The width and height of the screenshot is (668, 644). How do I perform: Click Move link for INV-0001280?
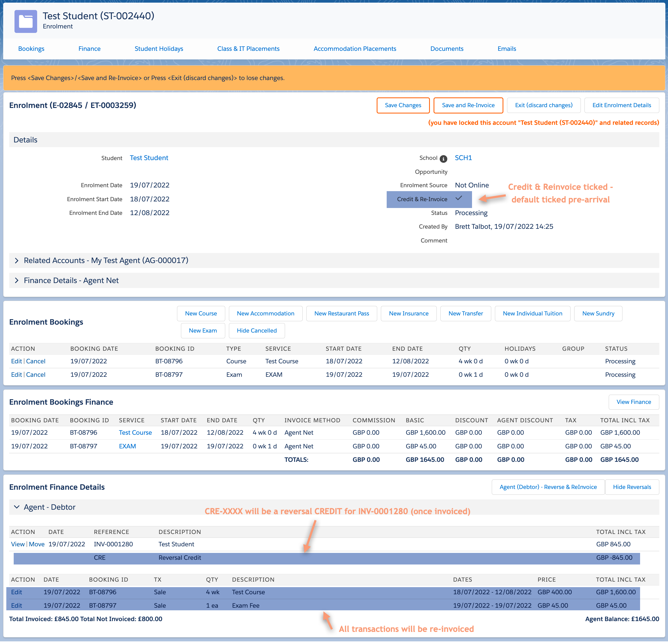(x=36, y=544)
